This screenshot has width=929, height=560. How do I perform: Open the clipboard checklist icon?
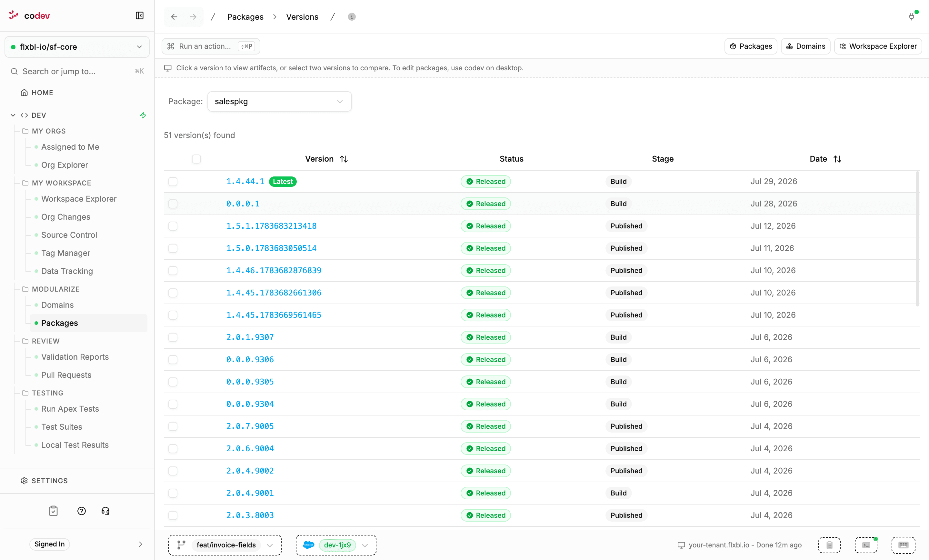53,511
